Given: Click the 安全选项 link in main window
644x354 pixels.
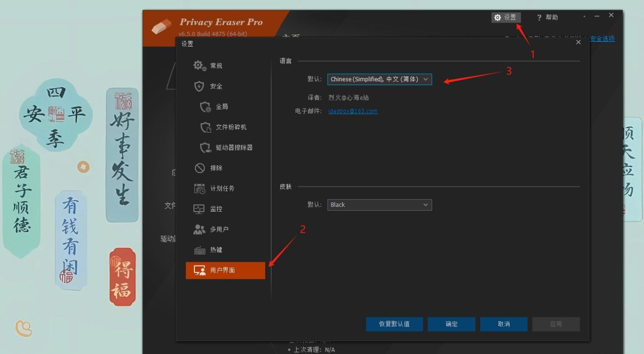Looking at the screenshot, I should coord(603,39).
